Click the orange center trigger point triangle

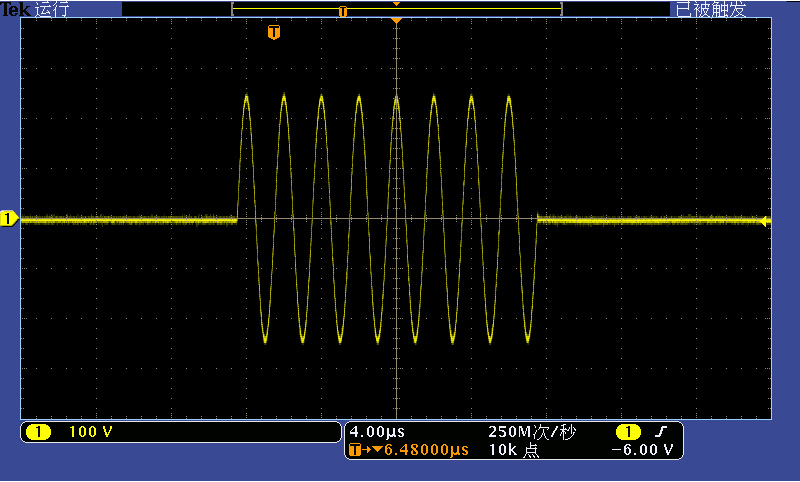coord(397,20)
